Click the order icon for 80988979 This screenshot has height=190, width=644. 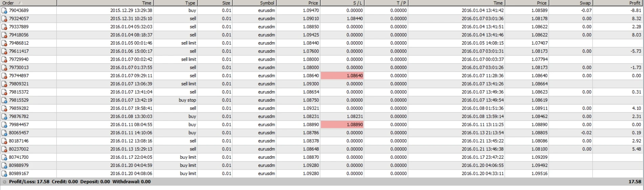[x=4, y=165]
